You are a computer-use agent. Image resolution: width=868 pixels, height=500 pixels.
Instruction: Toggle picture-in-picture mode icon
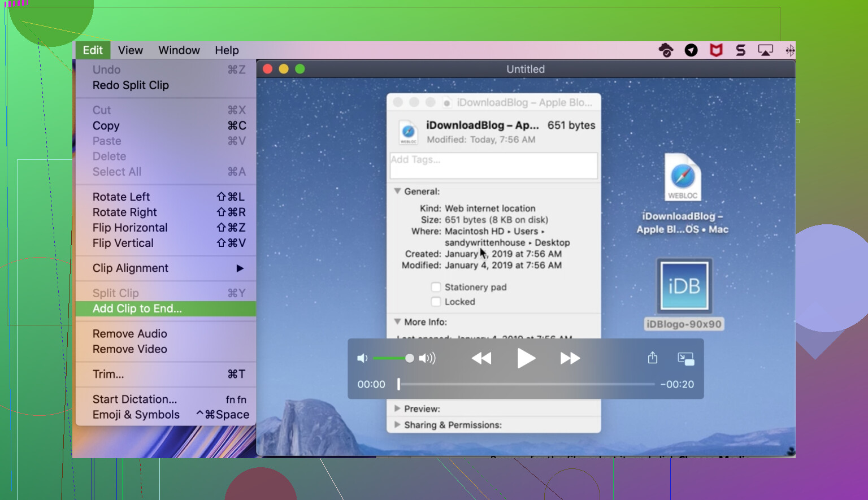point(685,358)
